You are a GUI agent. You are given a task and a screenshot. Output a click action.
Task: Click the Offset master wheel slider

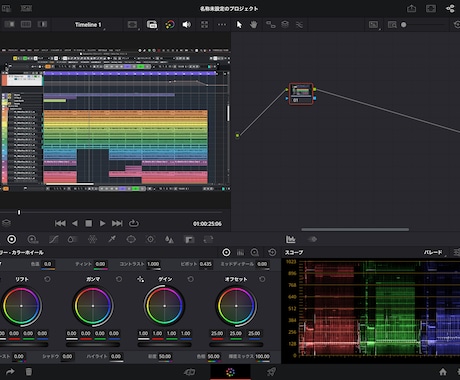point(236,345)
